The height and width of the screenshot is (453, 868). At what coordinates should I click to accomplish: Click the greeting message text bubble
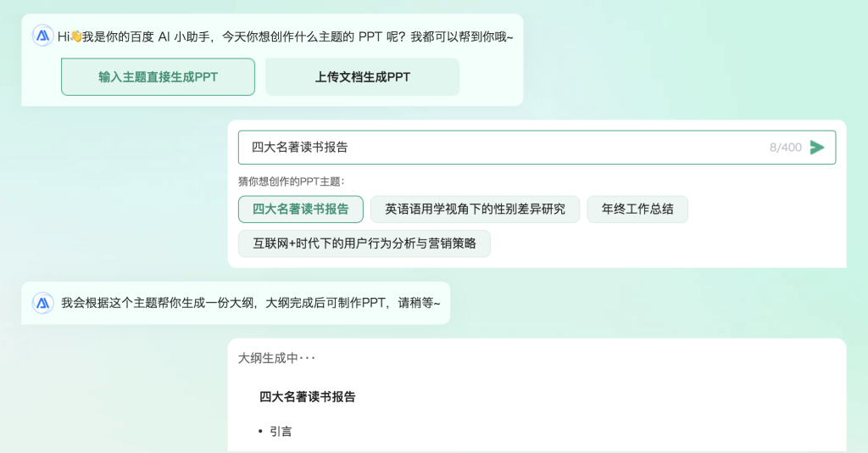(x=272, y=60)
